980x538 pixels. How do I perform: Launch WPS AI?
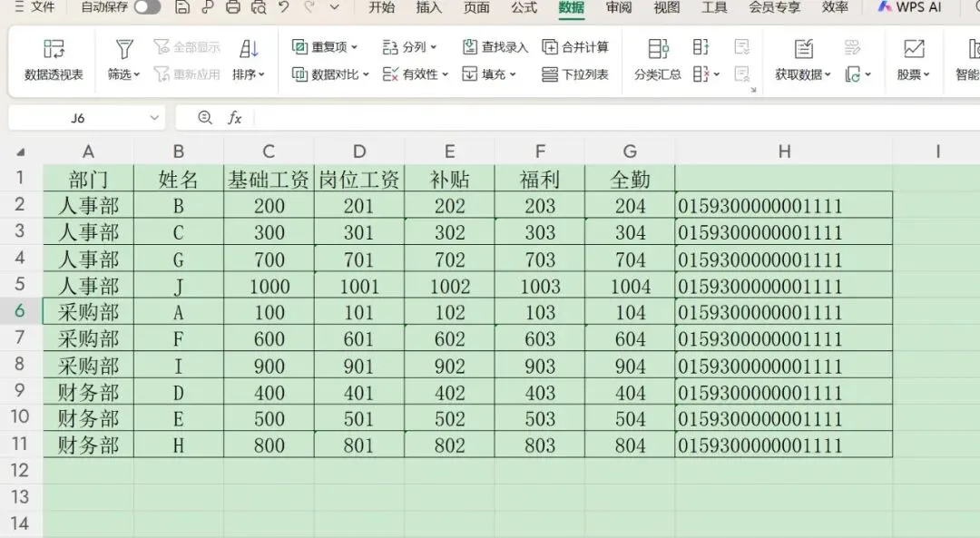pos(909,7)
